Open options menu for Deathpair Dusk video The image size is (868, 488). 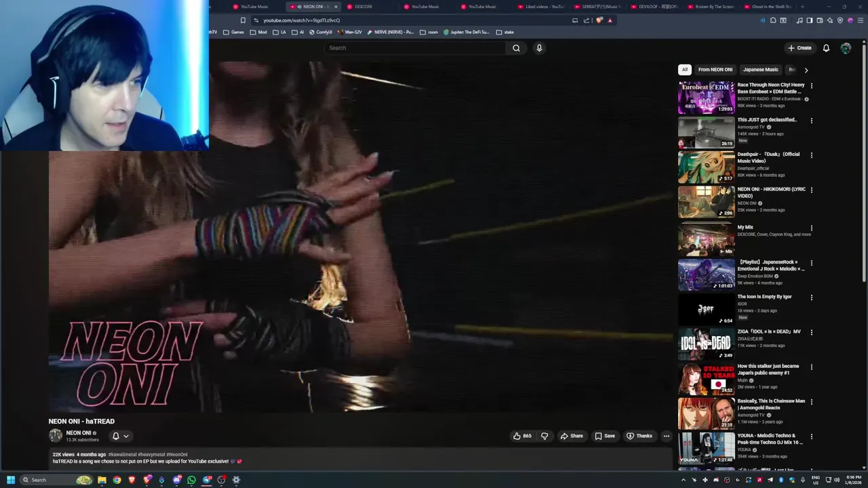coord(811,155)
